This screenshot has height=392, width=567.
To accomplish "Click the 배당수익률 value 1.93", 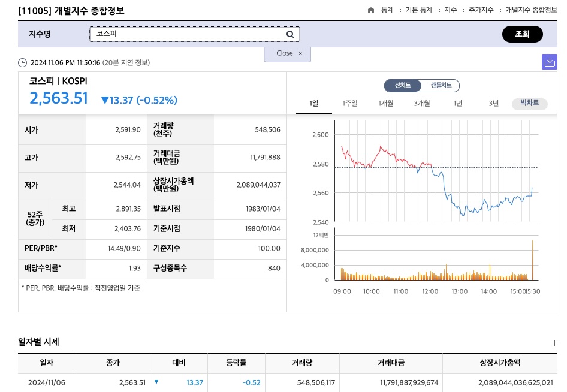I will [135, 269].
